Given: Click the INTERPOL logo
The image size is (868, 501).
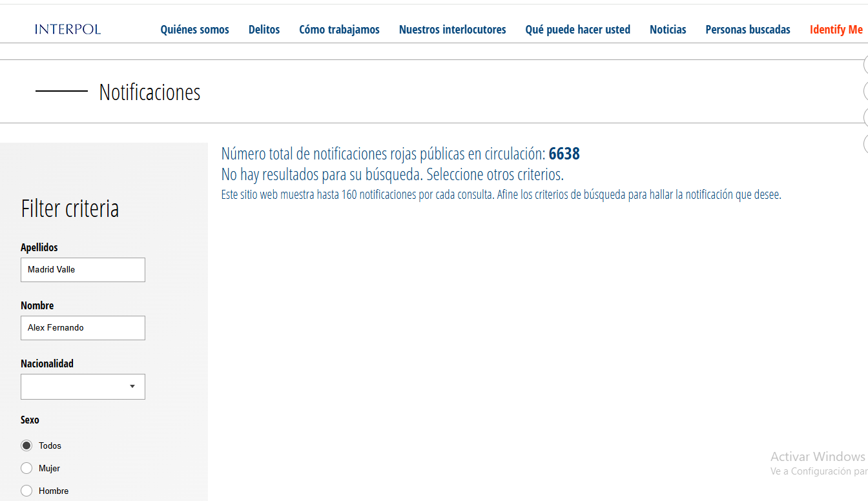Looking at the screenshot, I should pos(68,29).
